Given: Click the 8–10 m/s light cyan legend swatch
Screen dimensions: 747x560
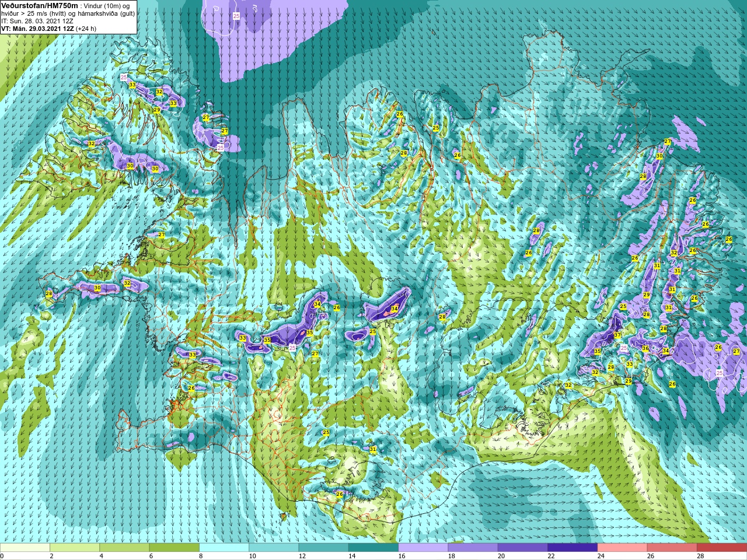Looking at the screenshot, I should pyautogui.click(x=224, y=548).
